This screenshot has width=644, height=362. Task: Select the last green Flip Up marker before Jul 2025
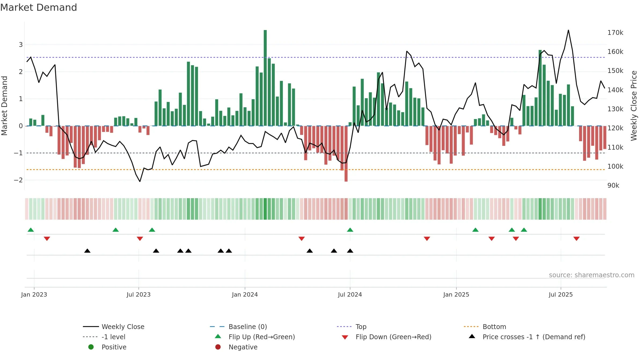524,230
